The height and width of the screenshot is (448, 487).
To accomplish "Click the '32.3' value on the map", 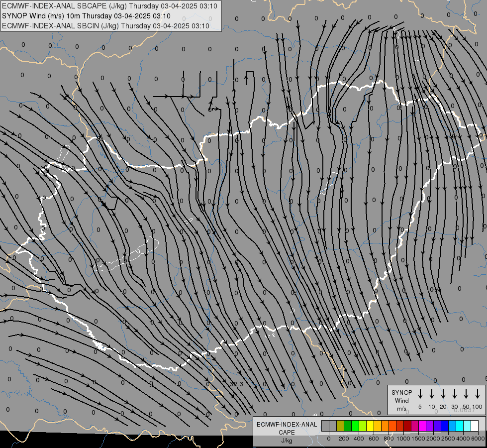I will [236, 384].
